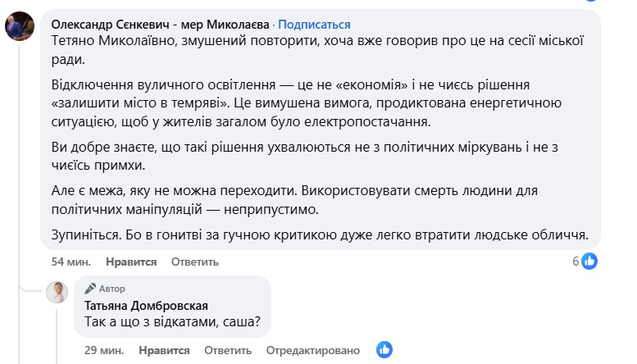
Task: Click the blue like reaction icon beside count 6
Action: pos(589,261)
